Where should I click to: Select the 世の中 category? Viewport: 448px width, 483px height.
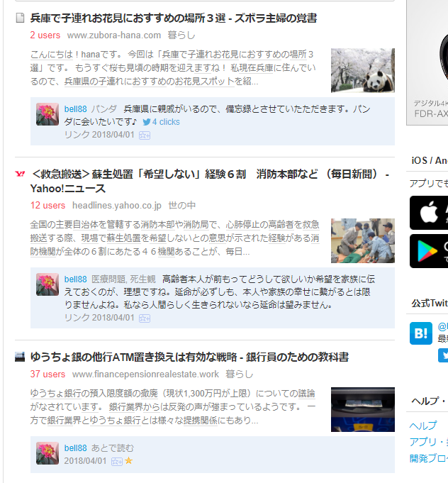(181, 206)
